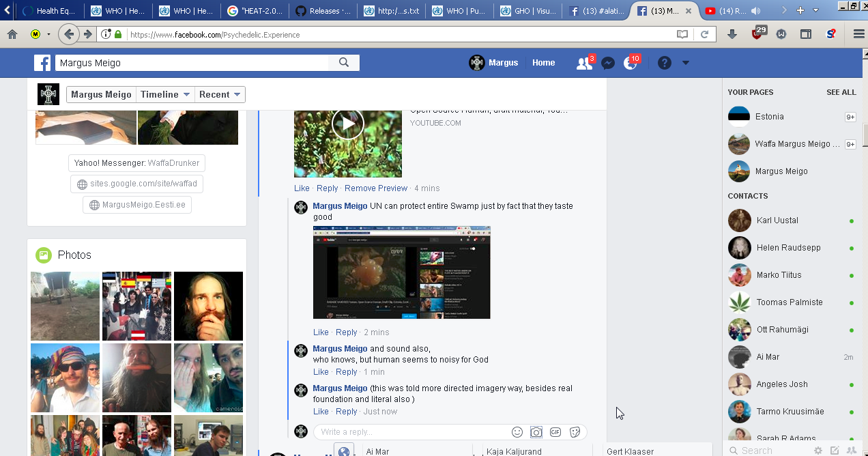Click the Facebook search magnifier button
Image resolution: width=868 pixels, height=456 pixels.
click(x=344, y=63)
